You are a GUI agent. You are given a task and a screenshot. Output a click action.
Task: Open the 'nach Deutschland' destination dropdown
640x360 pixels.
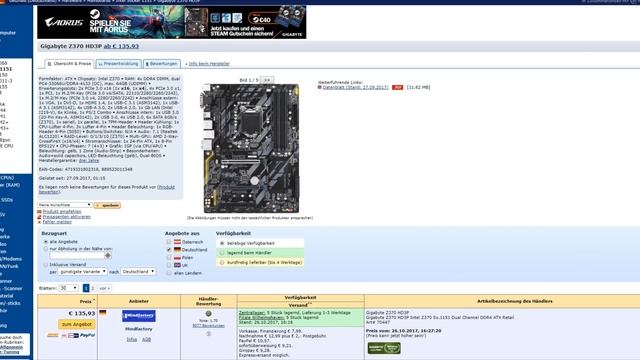[x=138, y=271]
